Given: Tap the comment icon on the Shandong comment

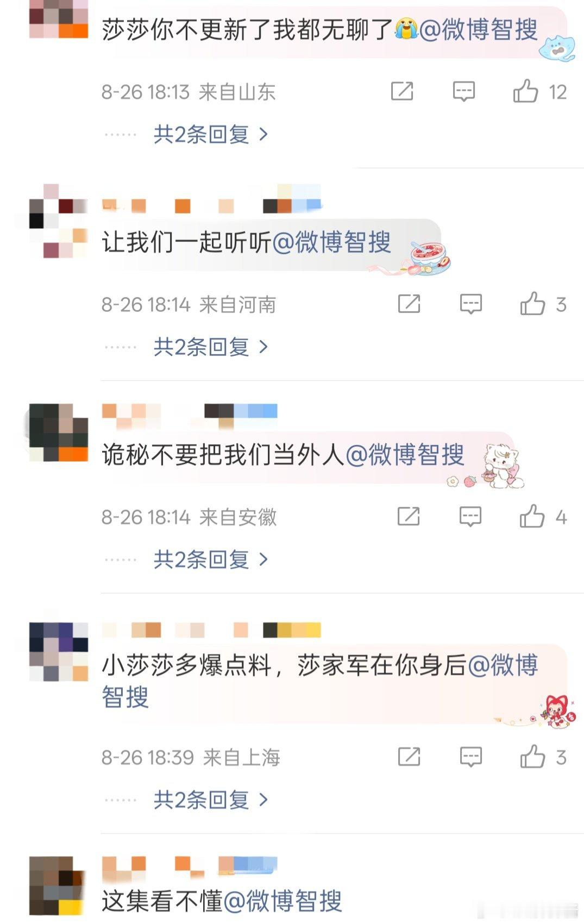Looking at the screenshot, I should coord(464,91).
